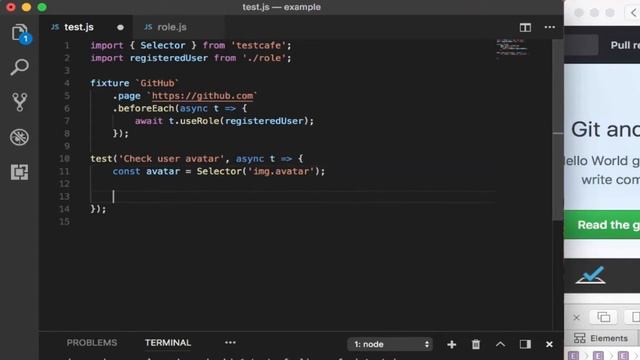Click the browser's back arrow button
The height and width of the screenshot is (360, 640).
tap(633, 13)
